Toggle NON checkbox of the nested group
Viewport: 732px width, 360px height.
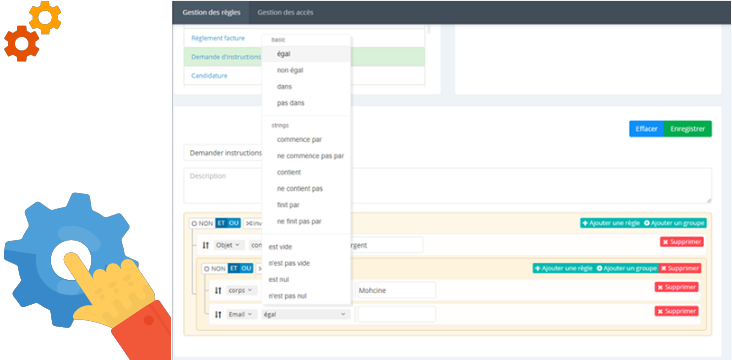(215, 268)
